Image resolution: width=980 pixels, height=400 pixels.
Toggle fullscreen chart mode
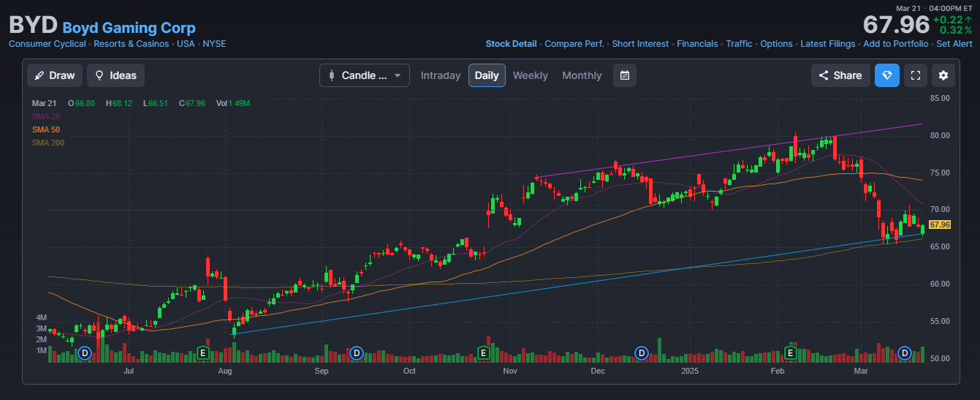click(x=916, y=75)
